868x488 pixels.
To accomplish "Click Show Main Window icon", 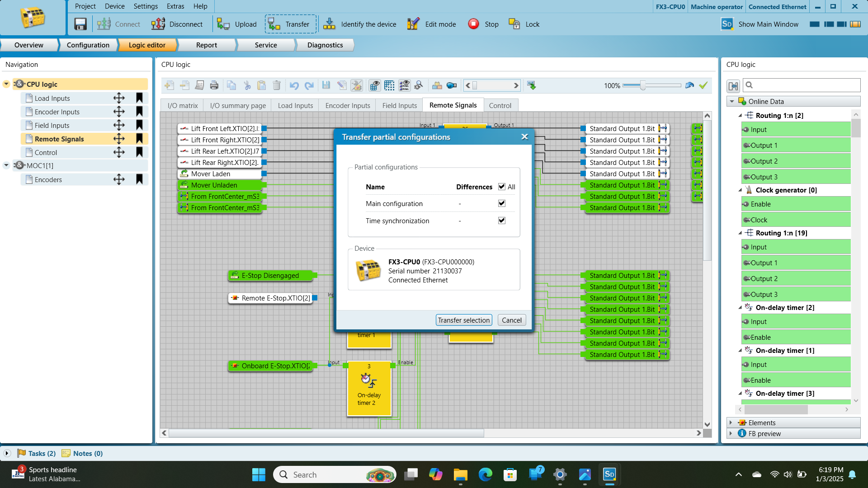I will [x=727, y=24].
